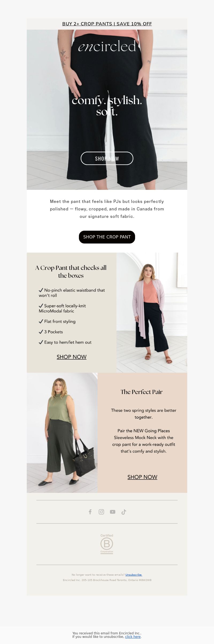Click the Shop The Crop Pant button

tap(107, 237)
